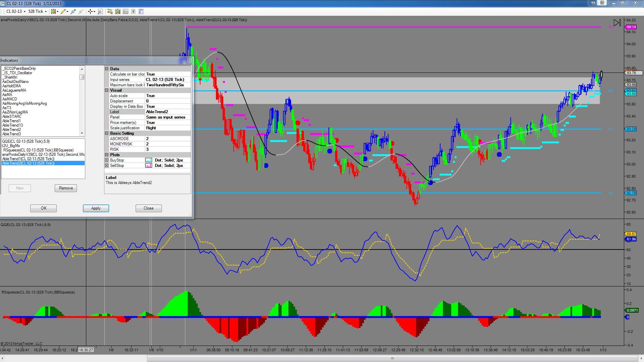Screen dimensions: 644x362
Task: Select the anaPivotsDailyV39 applied indicator entry
Action: coord(43,154)
